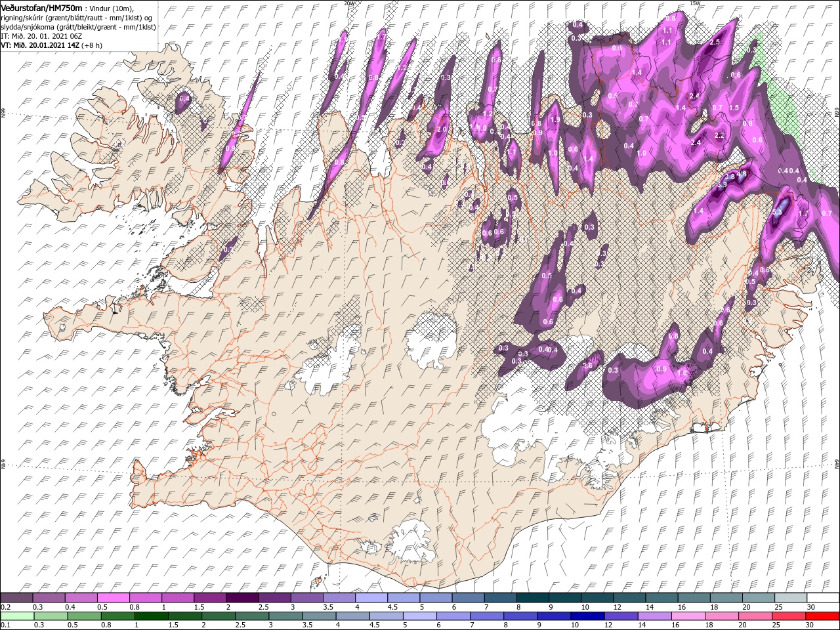Click the pale grey 25 swatch in snow scale
The image size is (840, 630).
click(x=789, y=597)
